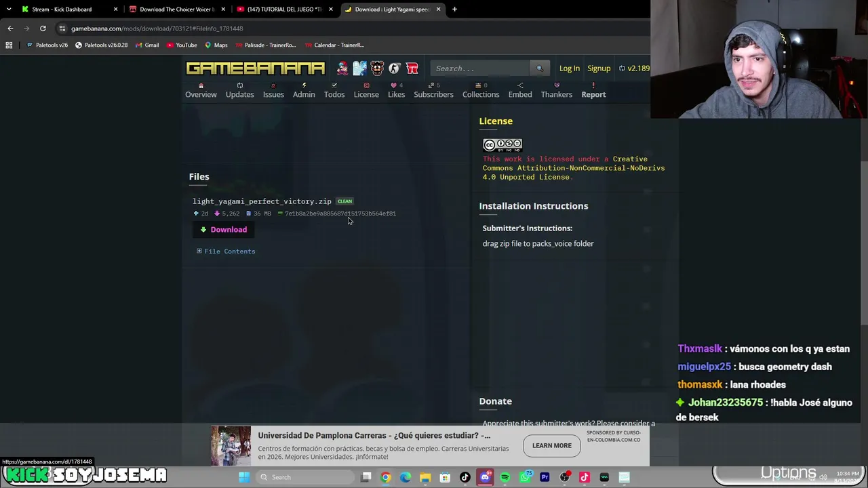Click the site version v2.189 indicator
Viewport: 868px width, 488px height.
point(635,68)
